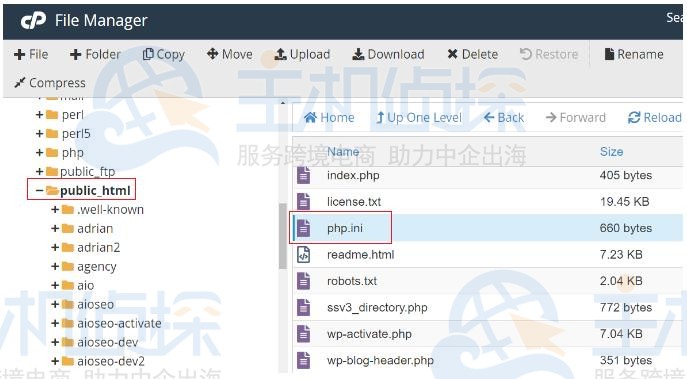This screenshot has width=687, height=379.
Task: Collapse the public_html folder tree node
Action: 39,191
